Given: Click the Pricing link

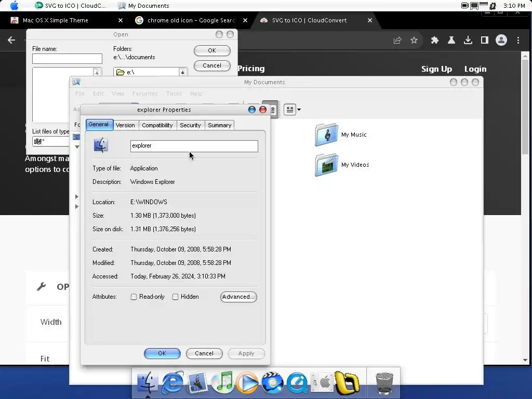Looking at the screenshot, I should 251,68.
